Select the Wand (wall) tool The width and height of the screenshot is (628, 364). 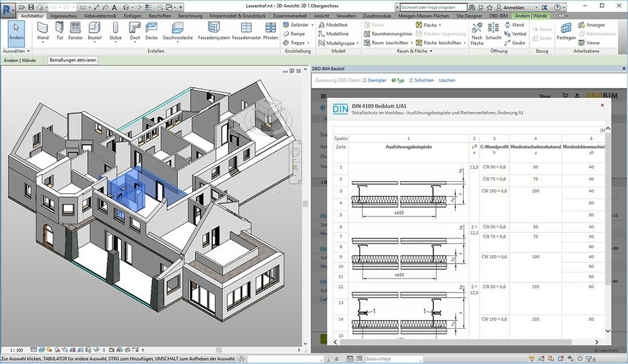[43, 31]
